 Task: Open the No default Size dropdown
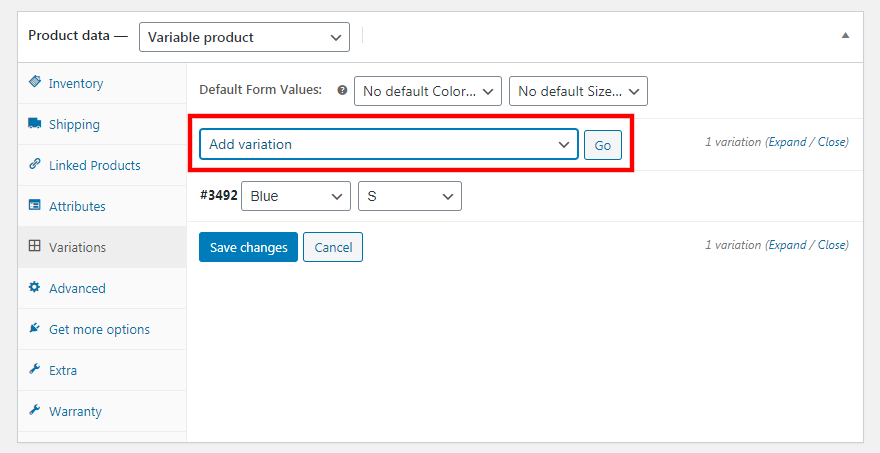tap(578, 91)
